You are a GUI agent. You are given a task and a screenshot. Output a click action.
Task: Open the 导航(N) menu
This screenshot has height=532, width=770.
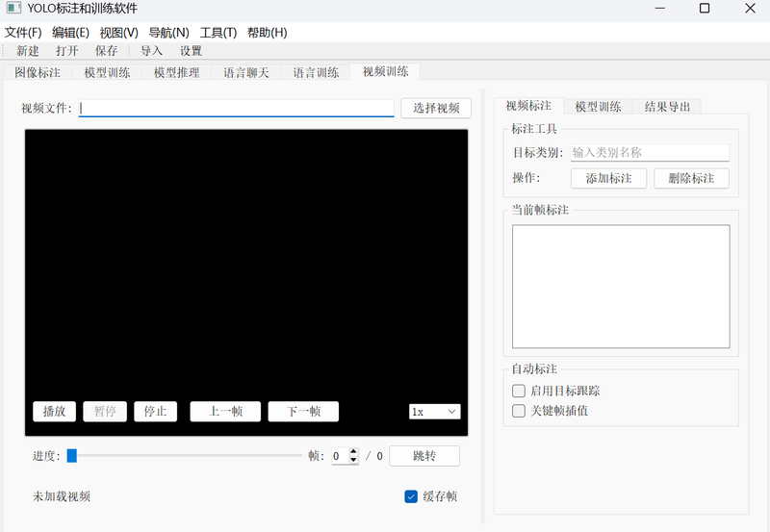[x=168, y=33]
